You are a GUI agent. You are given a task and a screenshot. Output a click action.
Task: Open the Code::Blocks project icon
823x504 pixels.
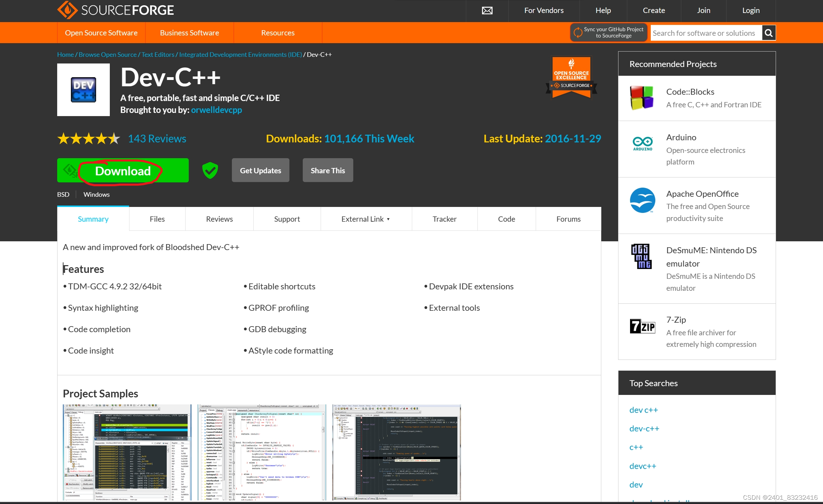642,98
